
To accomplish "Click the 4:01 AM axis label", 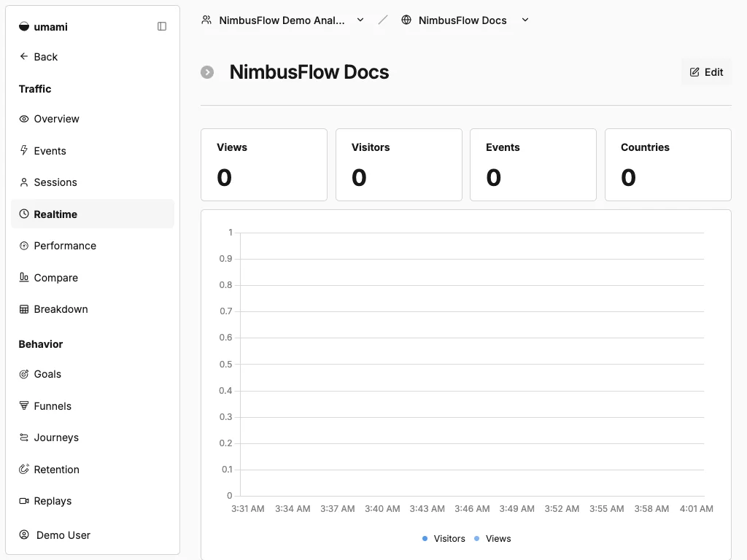I will 697,508.
